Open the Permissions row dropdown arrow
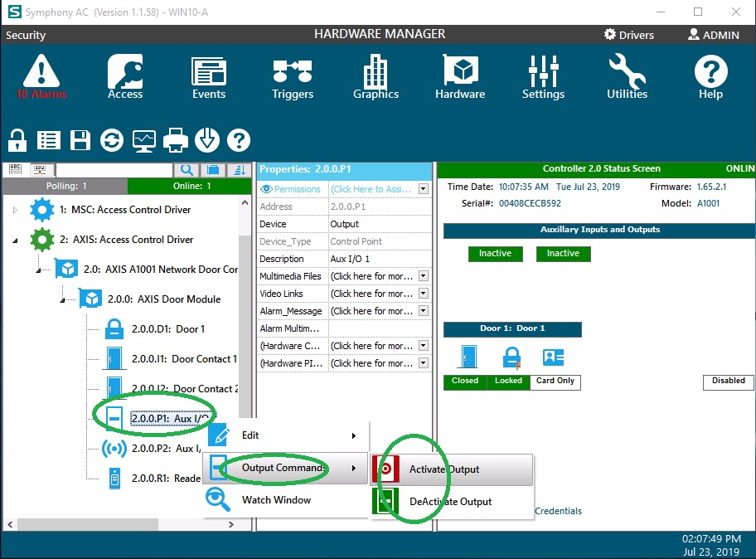Screen dimensions: 756x559 pyautogui.click(x=424, y=189)
